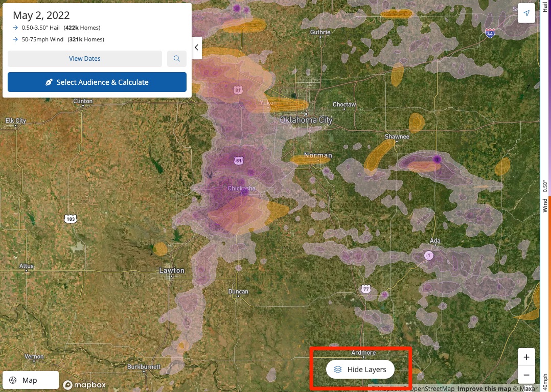Click the circled 1 marker near Ada
This screenshot has width=551, height=392.
pos(429,255)
